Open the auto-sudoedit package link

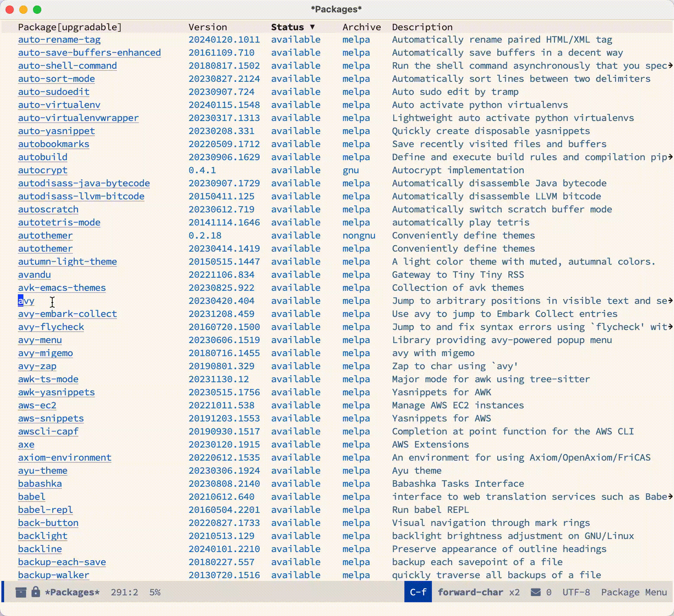point(54,92)
